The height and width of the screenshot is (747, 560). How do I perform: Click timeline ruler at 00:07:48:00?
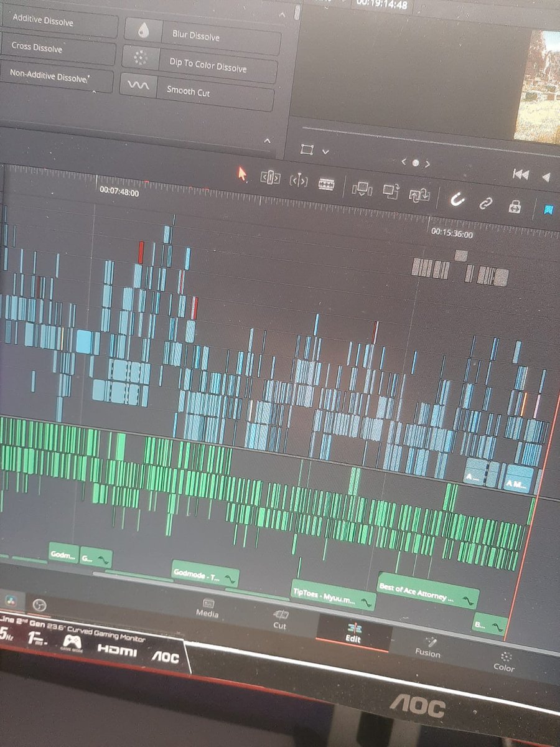(119, 193)
